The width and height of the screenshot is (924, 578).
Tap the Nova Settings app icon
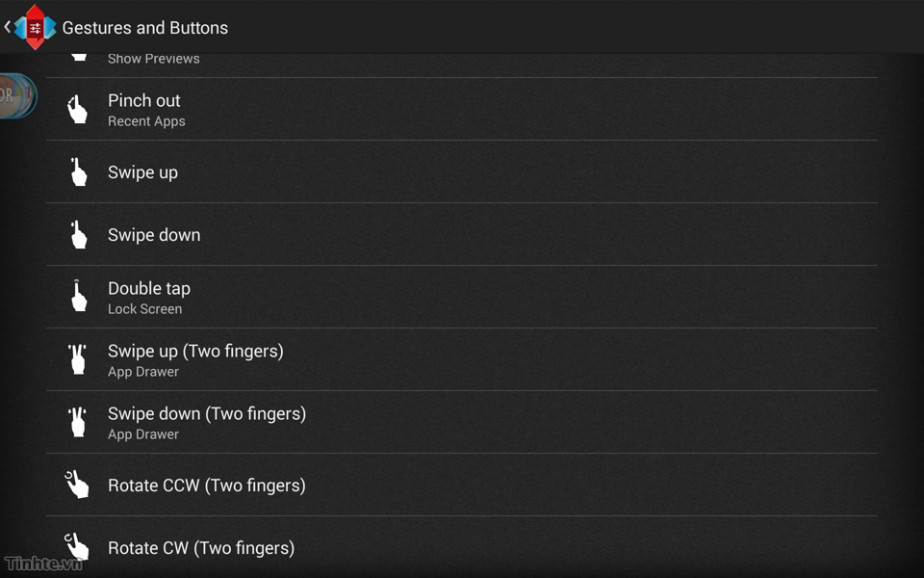(36, 27)
